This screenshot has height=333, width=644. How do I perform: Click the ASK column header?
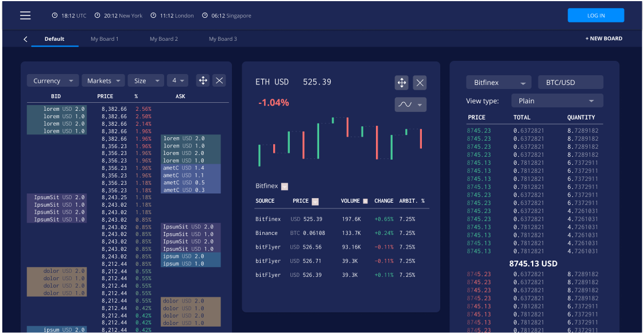181,96
